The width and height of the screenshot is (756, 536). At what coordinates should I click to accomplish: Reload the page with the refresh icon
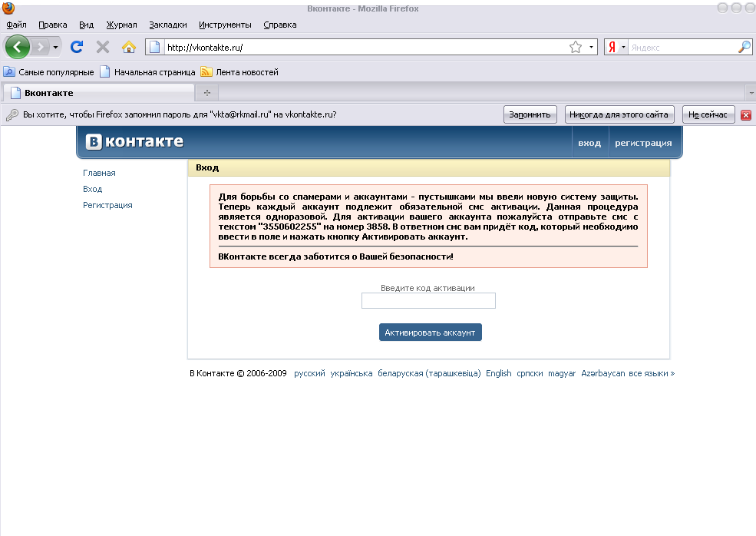point(77,47)
